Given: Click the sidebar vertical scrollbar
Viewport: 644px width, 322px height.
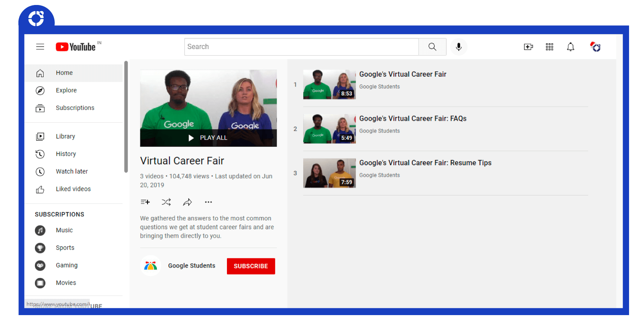Looking at the screenshot, I should [126, 117].
